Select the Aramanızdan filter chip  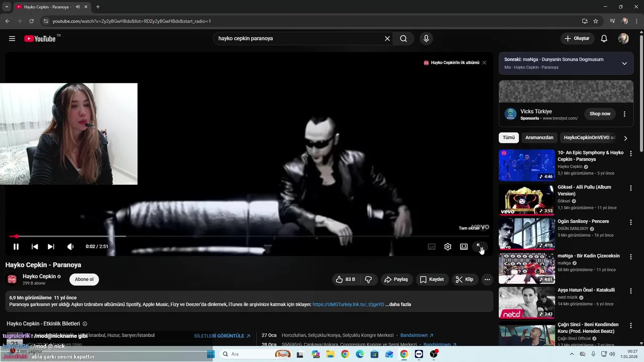[x=539, y=138]
